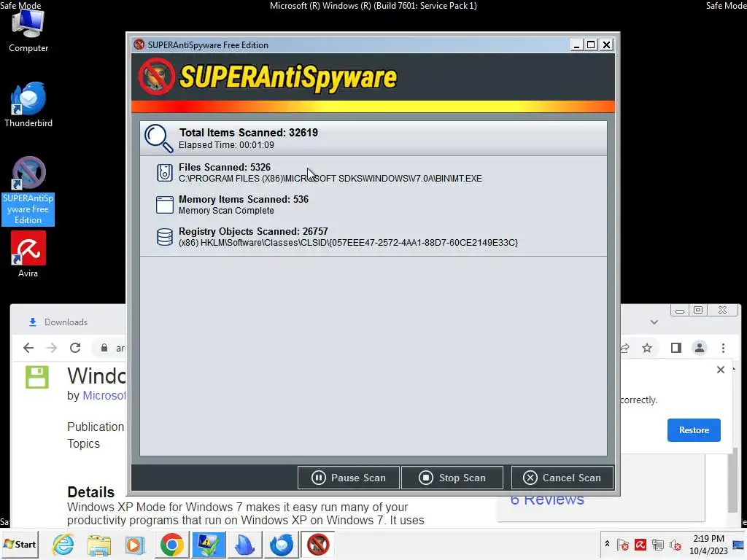The height and width of the screenshot is (560, 747).
Task: Click the Avira tray icon
Action: click(x=640, y=544)
